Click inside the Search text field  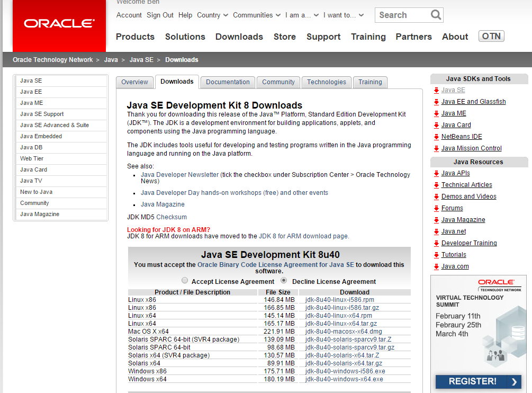(x=402, y=15)
